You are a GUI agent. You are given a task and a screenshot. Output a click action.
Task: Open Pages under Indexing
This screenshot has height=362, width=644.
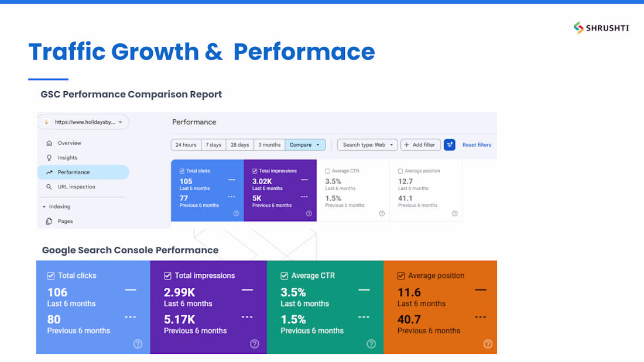tap(83, 221)
